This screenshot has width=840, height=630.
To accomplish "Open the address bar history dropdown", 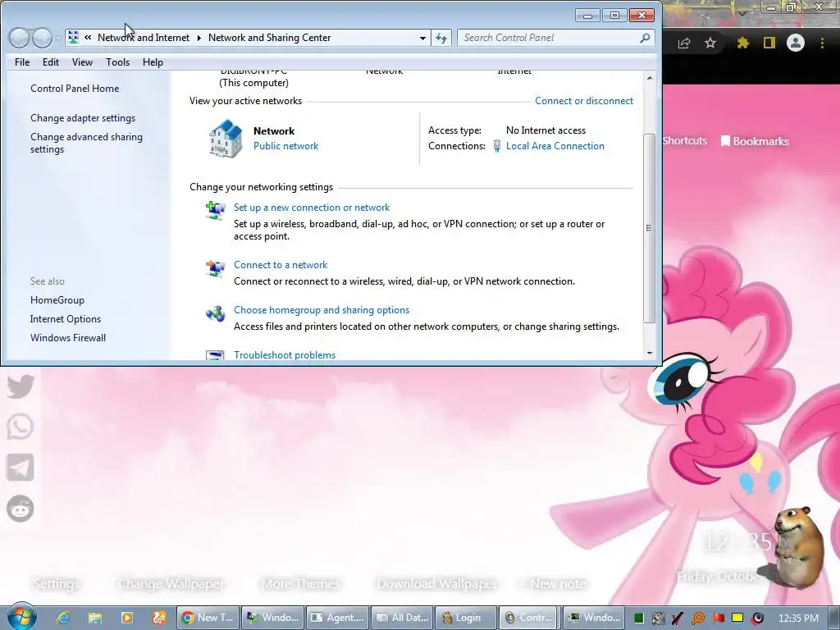I will [x=422, y=38].
